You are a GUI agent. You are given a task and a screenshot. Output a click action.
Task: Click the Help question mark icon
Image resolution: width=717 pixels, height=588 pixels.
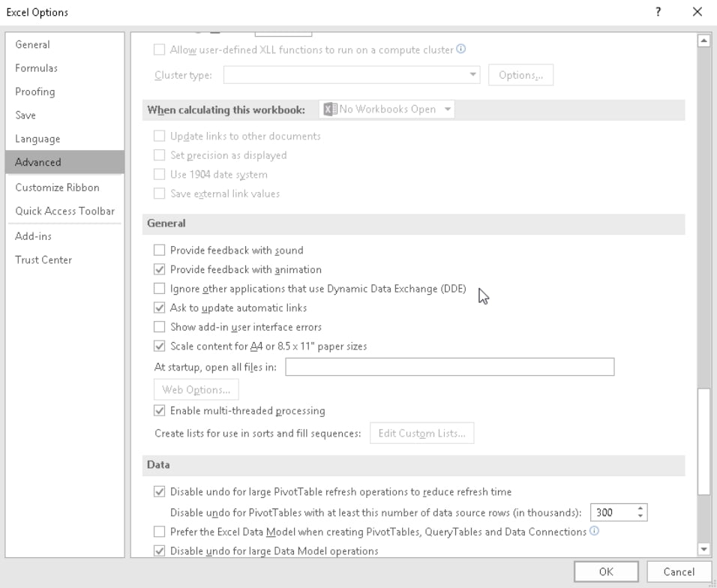click(658, 12)
